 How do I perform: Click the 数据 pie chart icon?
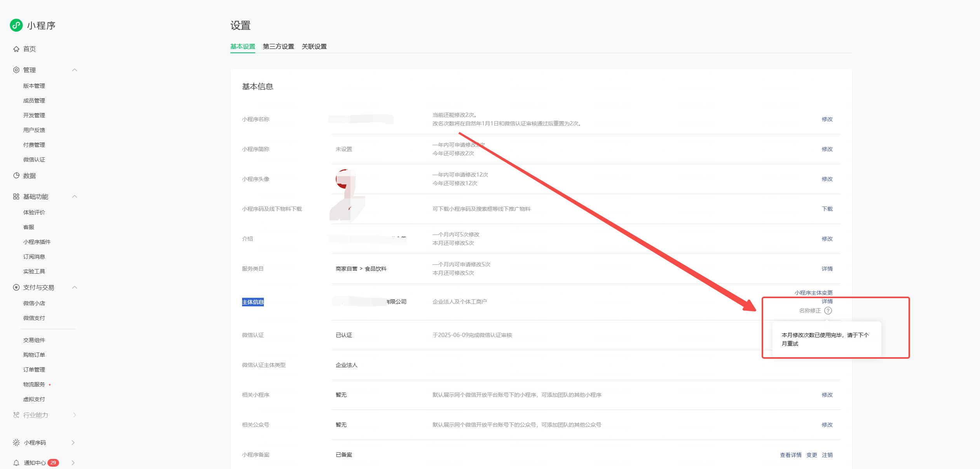pyautogui.click(x=16, y=175)
